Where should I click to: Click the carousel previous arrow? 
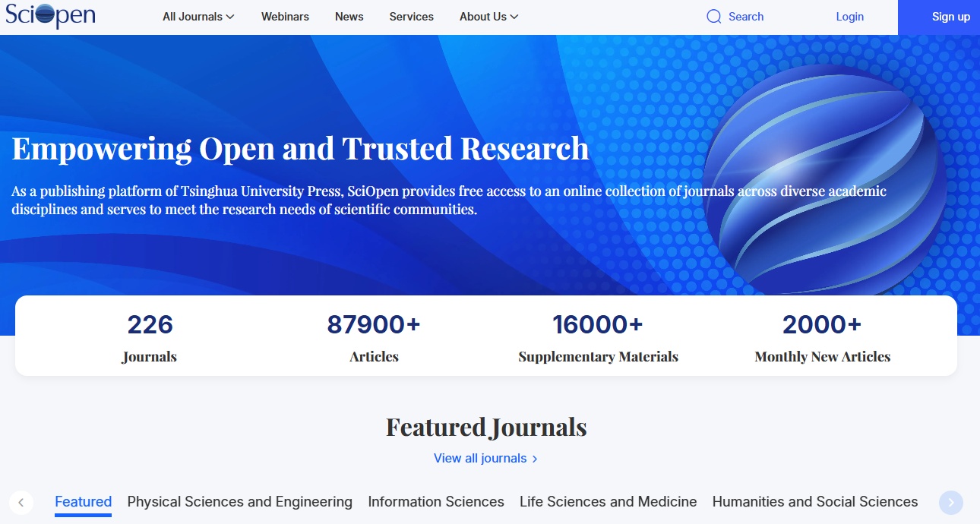click(x=21, y=502)
